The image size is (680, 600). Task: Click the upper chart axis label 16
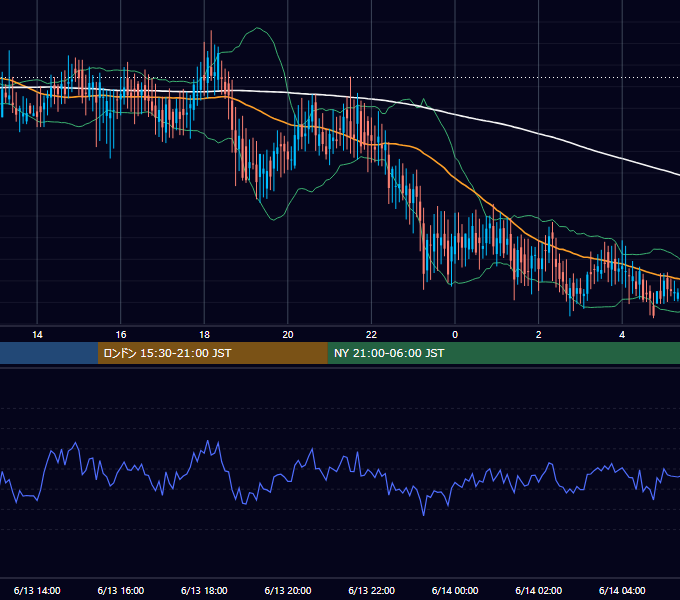tap(121, 335)
